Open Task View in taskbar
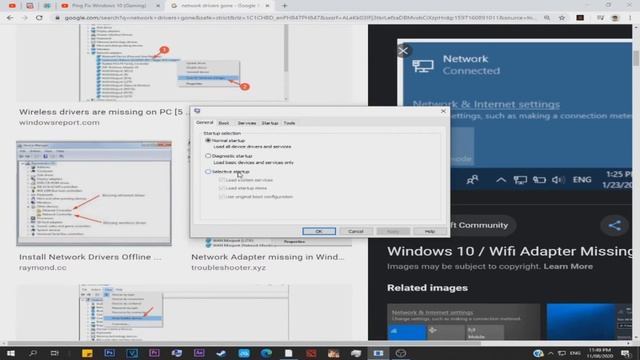The image size is (640, 360). [54, 353]
